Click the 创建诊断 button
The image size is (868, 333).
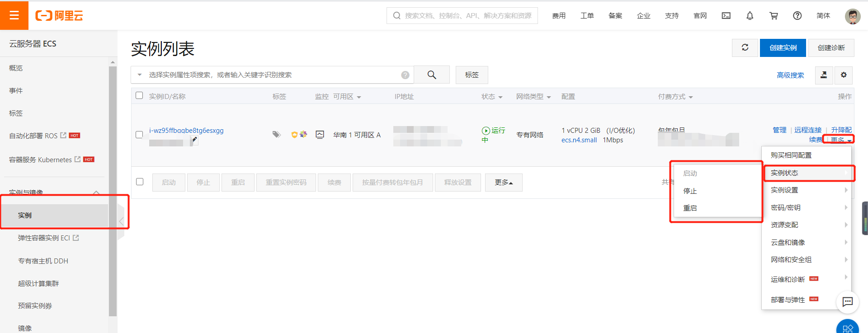click(831, 47)
